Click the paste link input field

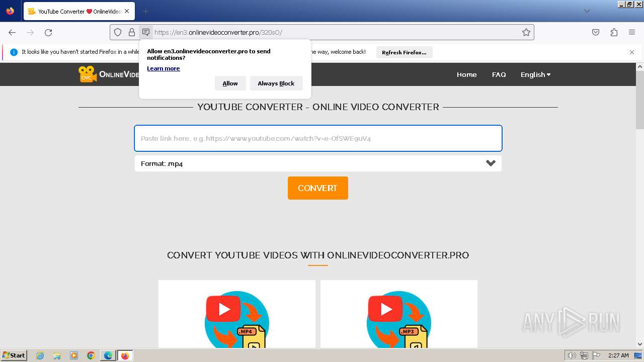[x=318, y=138]
